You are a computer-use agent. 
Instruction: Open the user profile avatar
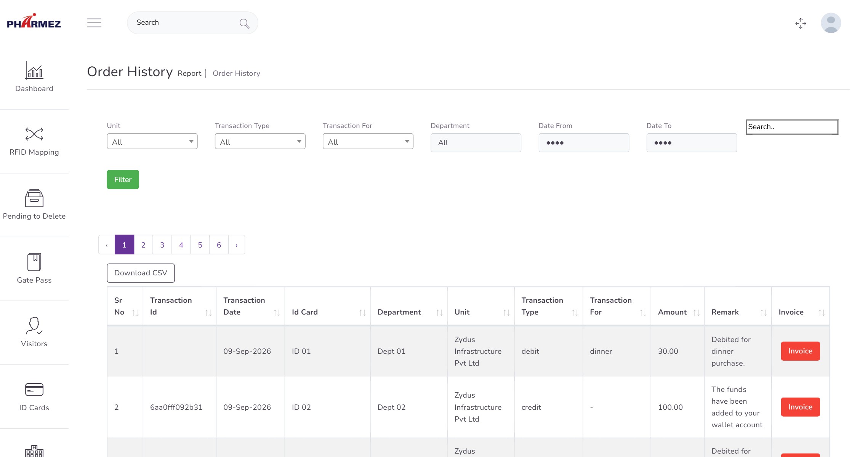click(x=831, y=23)
